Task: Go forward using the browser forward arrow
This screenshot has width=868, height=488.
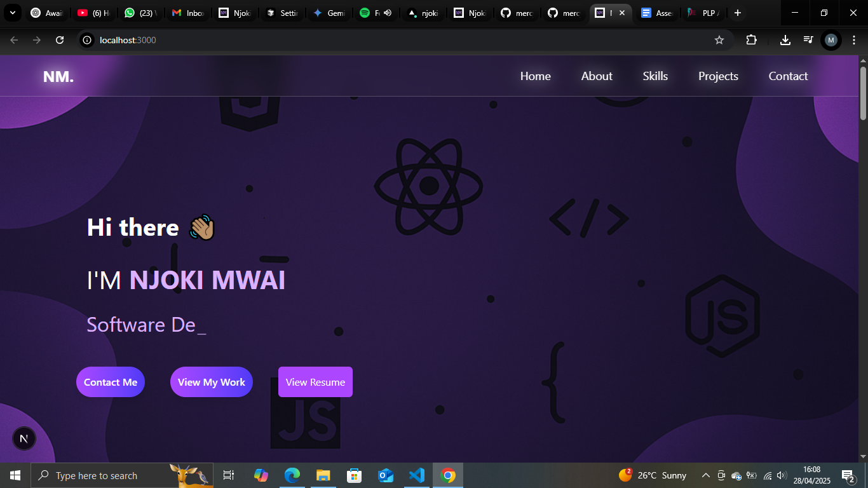Action: click(37, 40)
